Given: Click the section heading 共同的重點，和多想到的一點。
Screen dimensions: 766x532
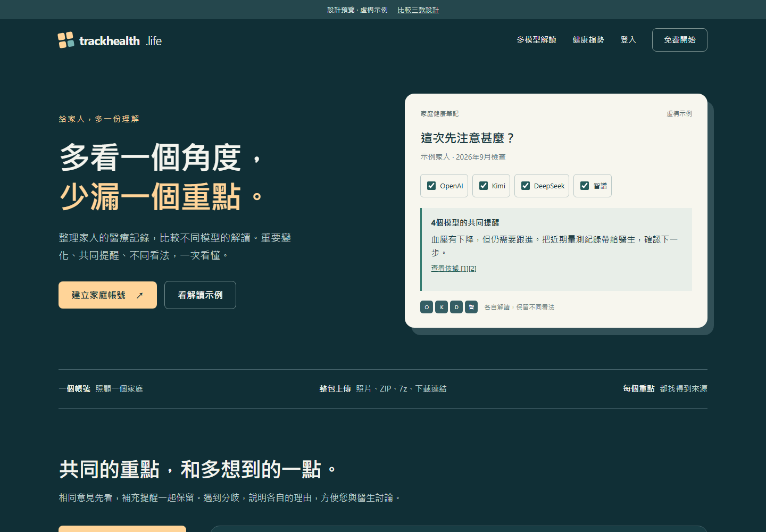Looking at the screenshot, I should click(198, 470).
